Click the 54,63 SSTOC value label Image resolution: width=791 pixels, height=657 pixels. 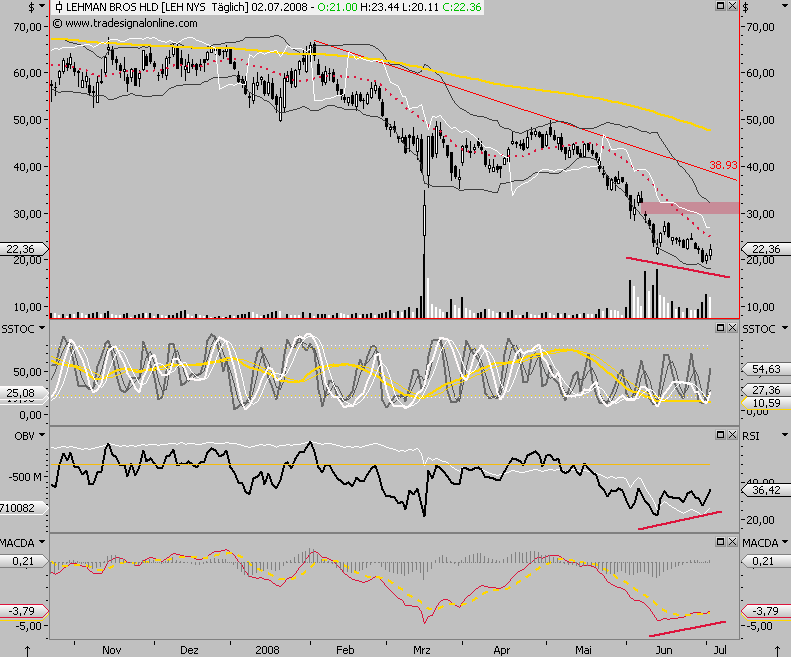pos(766,369)
